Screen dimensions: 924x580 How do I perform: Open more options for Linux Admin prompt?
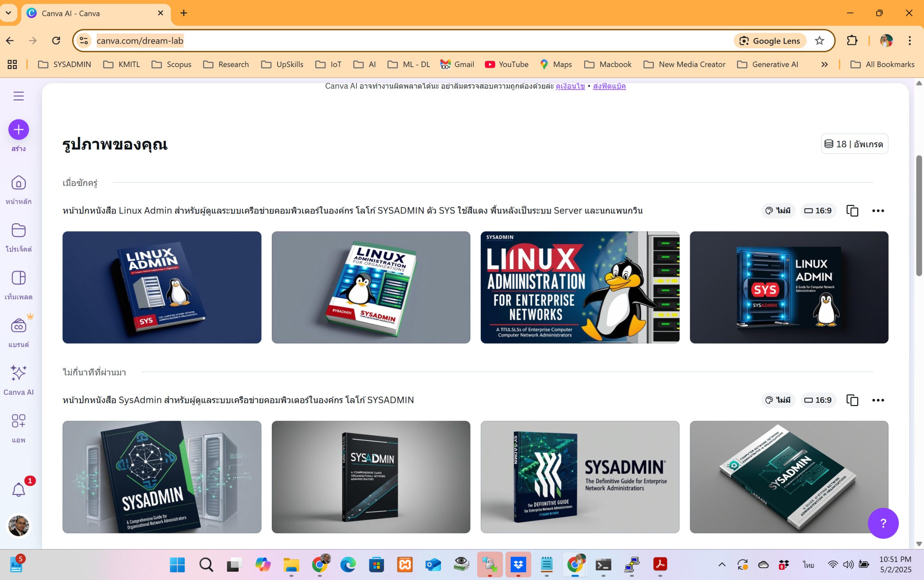pos(878,210)
